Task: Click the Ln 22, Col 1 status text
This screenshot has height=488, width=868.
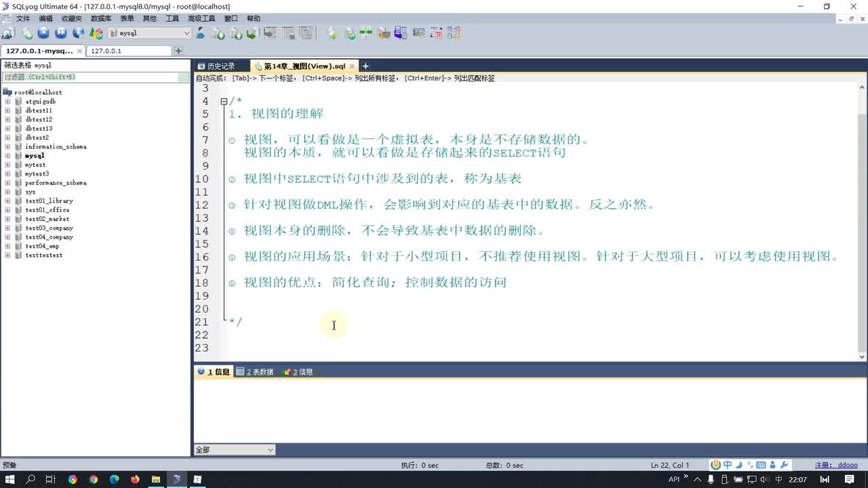Action: (x=670, y=466)
